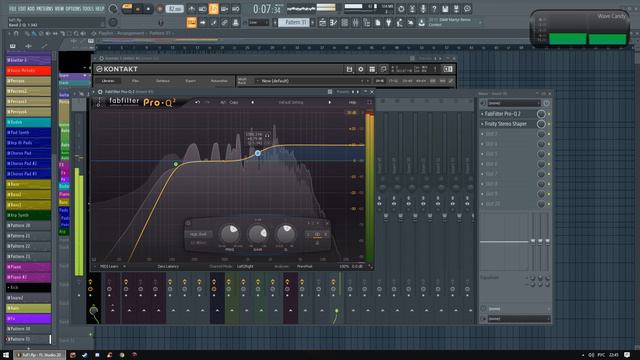Open the channel rack from the toolbar
This screenshot has height=360, width=640.
click(x=344, y=22)
